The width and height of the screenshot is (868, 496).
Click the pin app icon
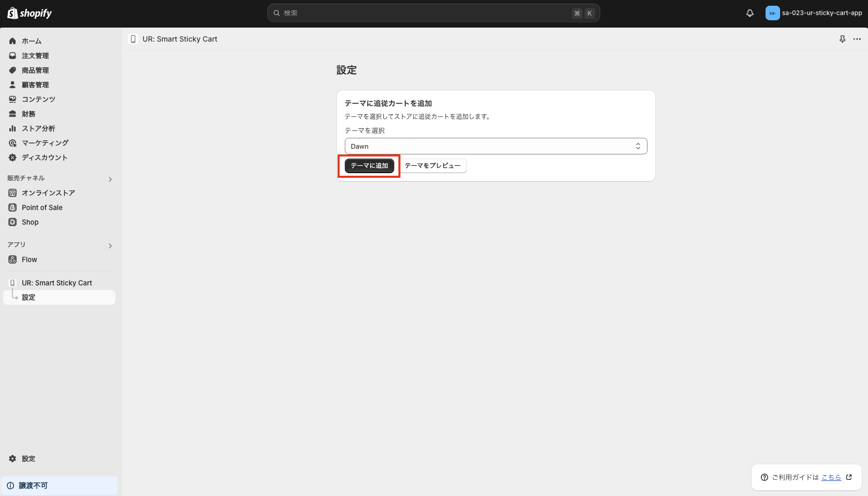pos(843,39)
